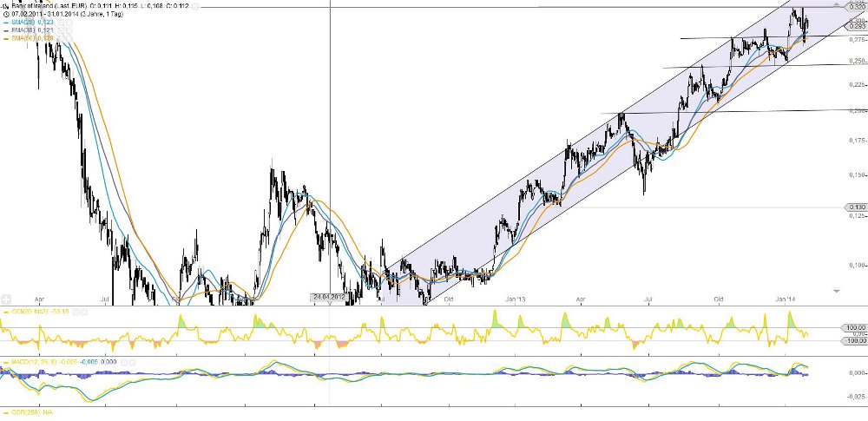868x421 pixels.
Task: Select the MACD(12, 26, 9) indicator label
Action: (34, 362)
